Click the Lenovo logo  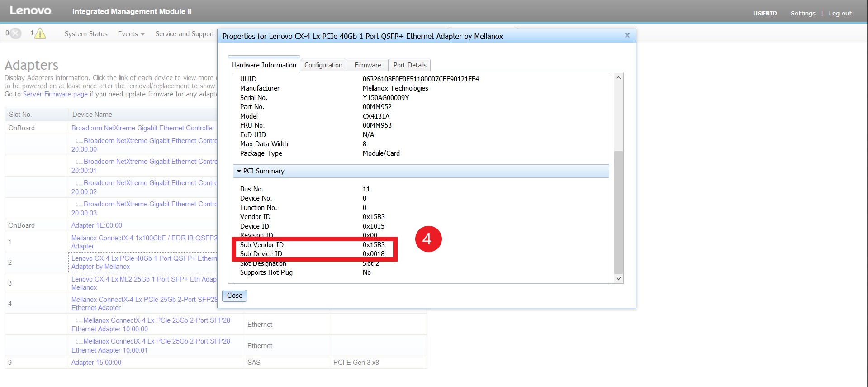point(31,11)
